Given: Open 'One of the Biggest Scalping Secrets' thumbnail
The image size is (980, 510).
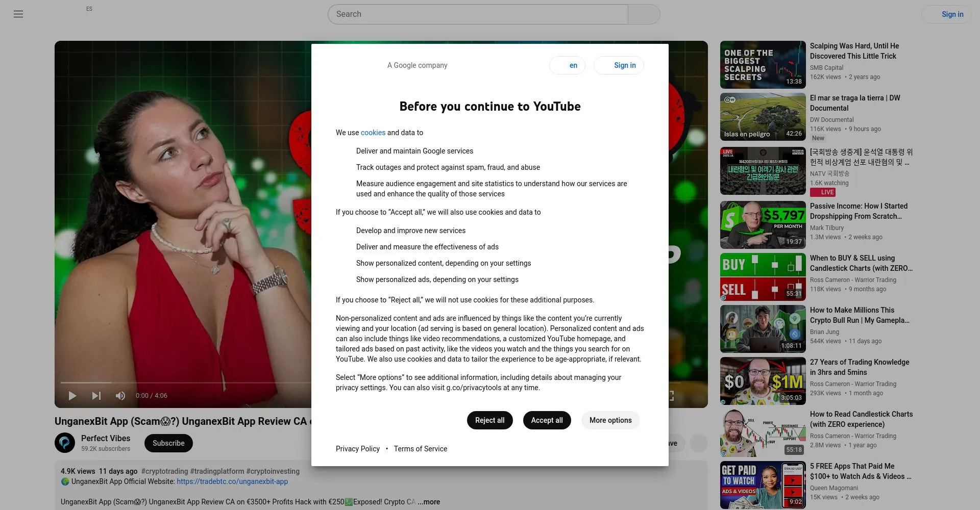Looking at the screenshot, I should point(763,65).
